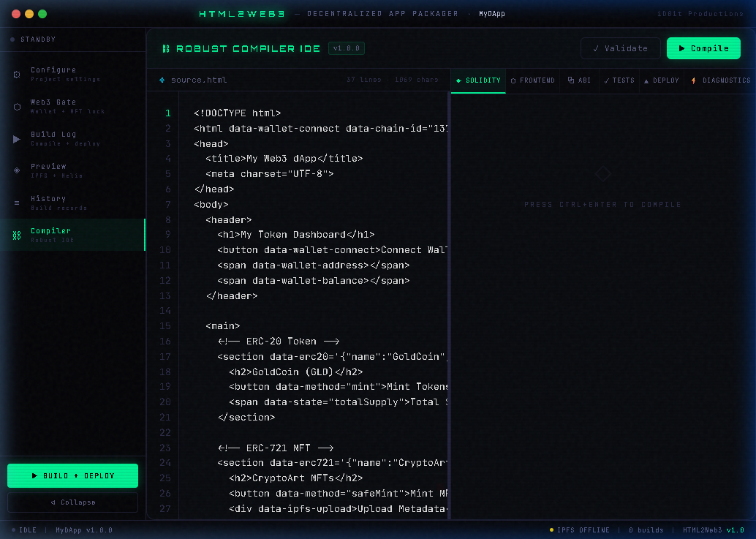Click the IPFS offline yellow status dot
The width and height of the screenshot is (756, 539).
551,529
